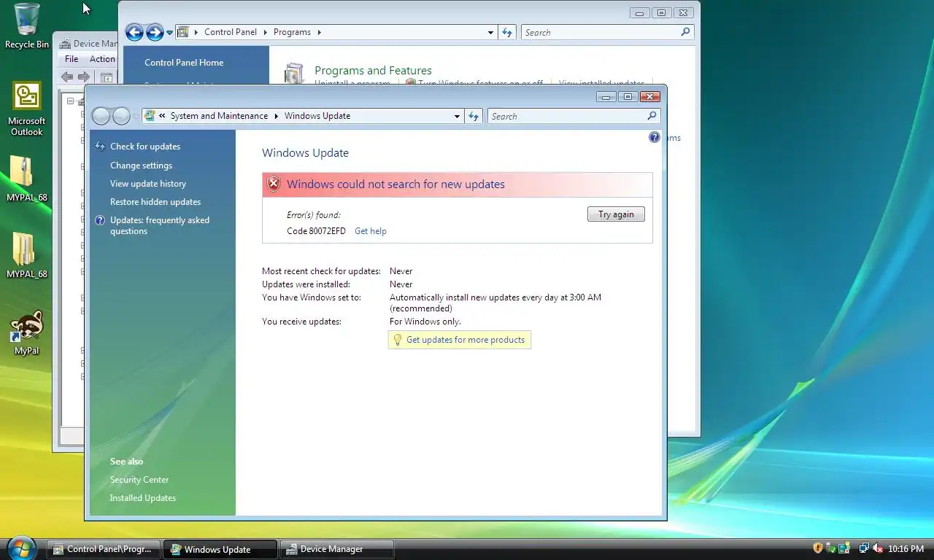Open Security Center link

(x=139, y=480)
